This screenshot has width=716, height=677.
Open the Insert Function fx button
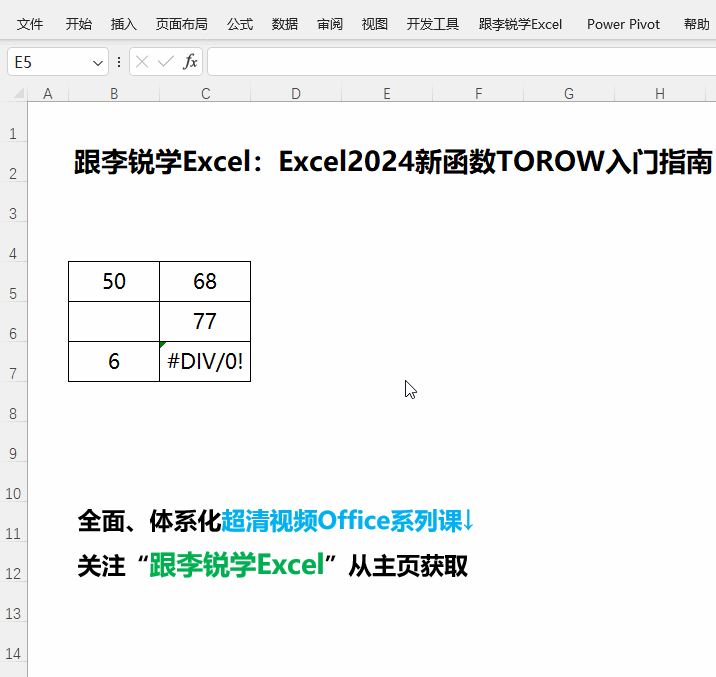click(190, 62)
